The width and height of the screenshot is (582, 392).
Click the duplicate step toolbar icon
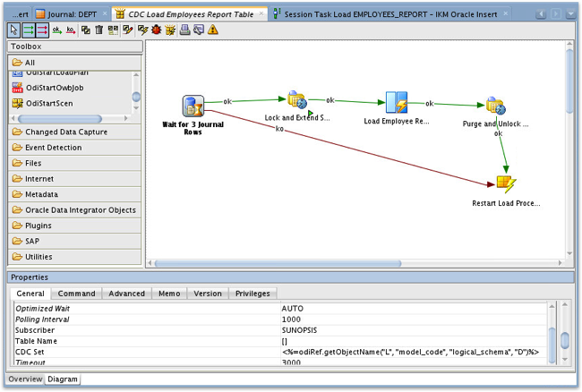tap(86, 30)
